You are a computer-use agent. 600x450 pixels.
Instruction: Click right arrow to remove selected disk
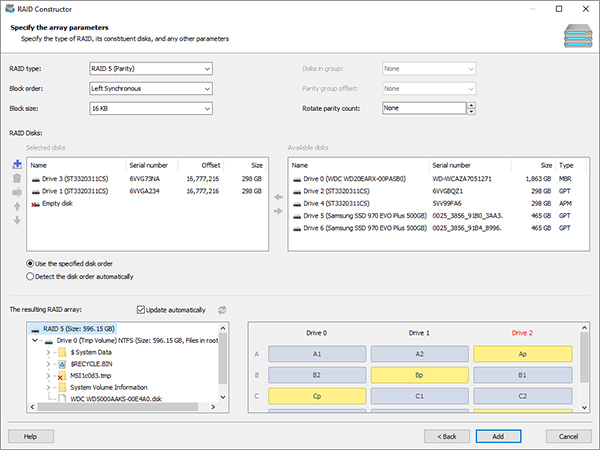coord(278,211)
